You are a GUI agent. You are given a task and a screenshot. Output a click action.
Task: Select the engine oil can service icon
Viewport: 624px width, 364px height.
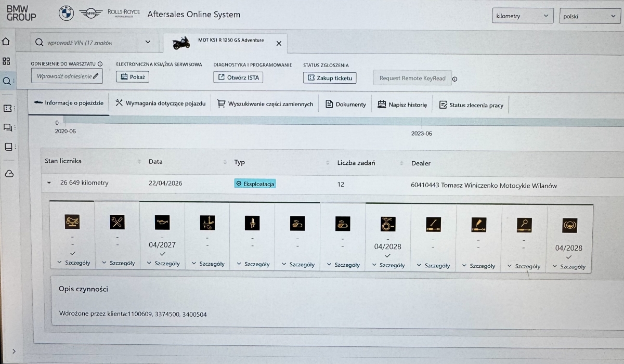tap(162, 223)
